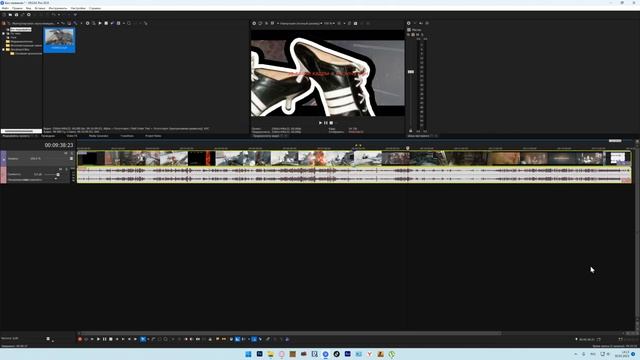The width and height of the screenshot is (640, 360).
Task: Click the timeline horizontal scrollbar
Action: point(290,333)
